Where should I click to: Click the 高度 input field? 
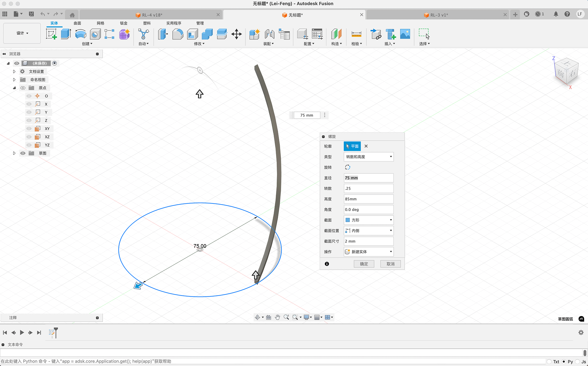tap(369, 199)
